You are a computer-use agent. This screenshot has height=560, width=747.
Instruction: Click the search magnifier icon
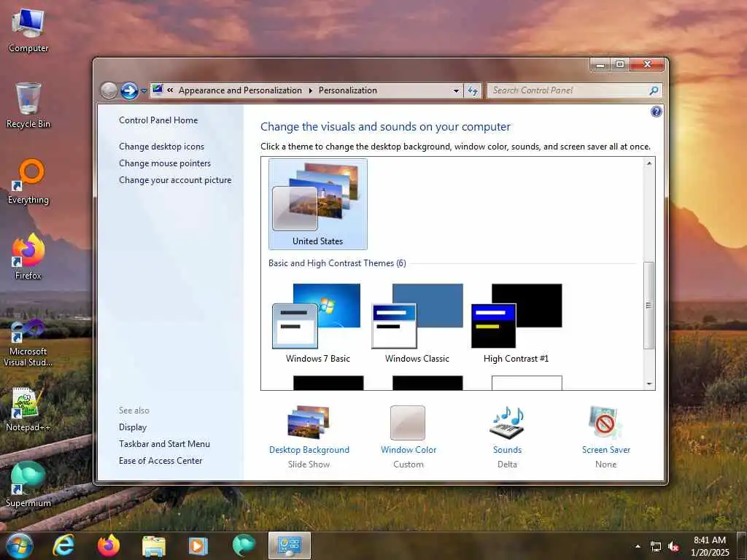654,90
